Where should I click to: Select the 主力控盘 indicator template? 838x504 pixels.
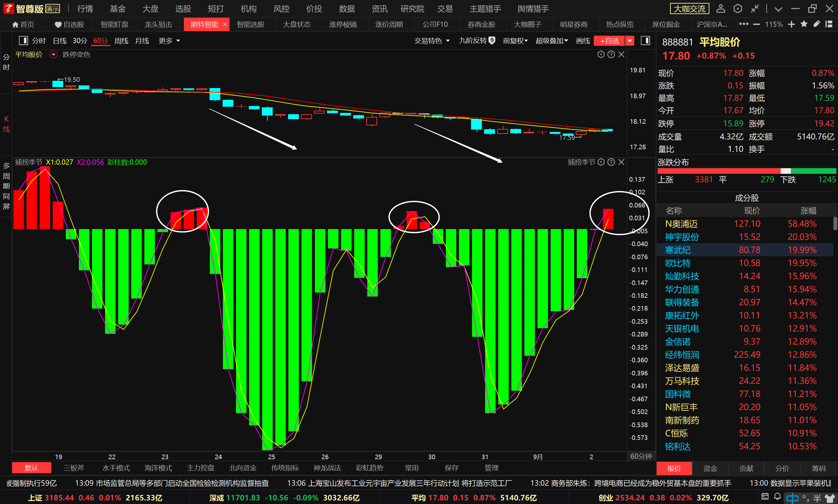point(200,468)
